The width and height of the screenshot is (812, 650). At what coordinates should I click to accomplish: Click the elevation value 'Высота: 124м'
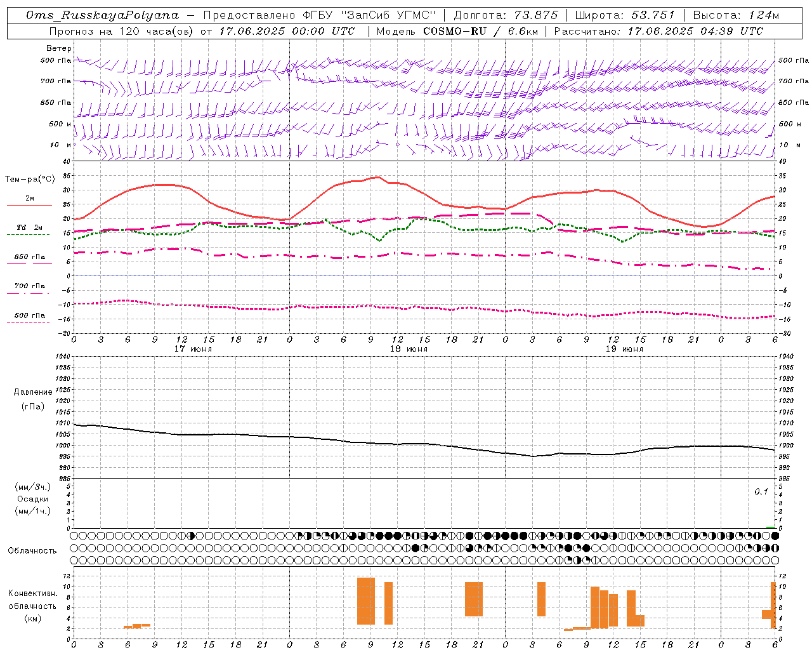(735, 15)
